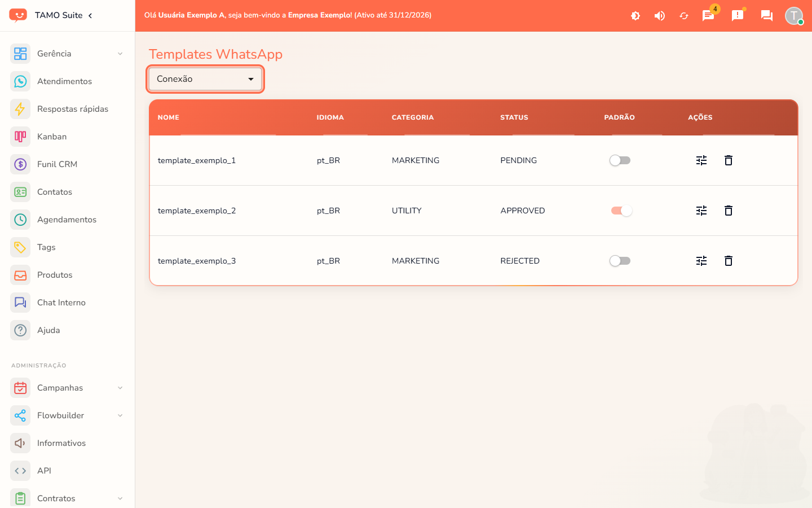
Task: Open Respostas rápidas menu item
Action: pos(68,109)
